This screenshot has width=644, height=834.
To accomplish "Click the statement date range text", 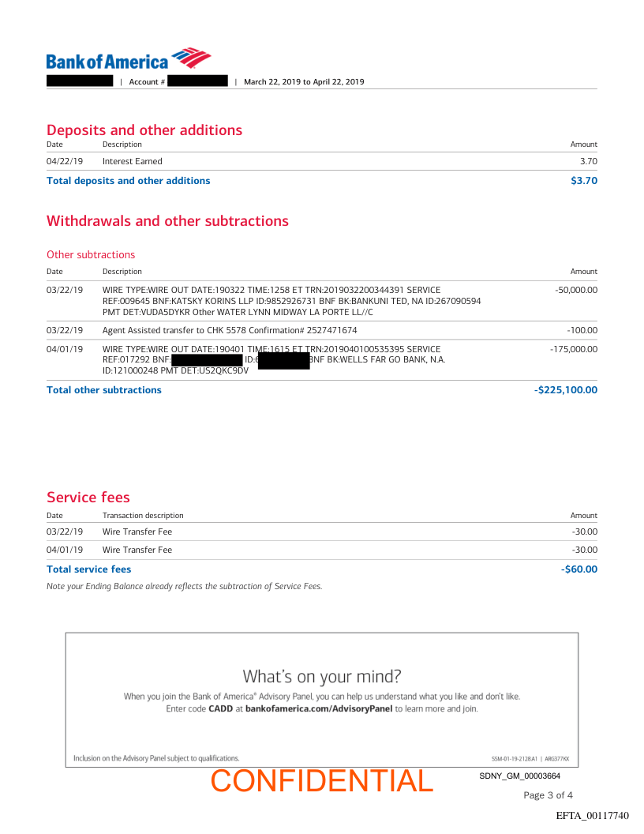I will click(304, 81).
